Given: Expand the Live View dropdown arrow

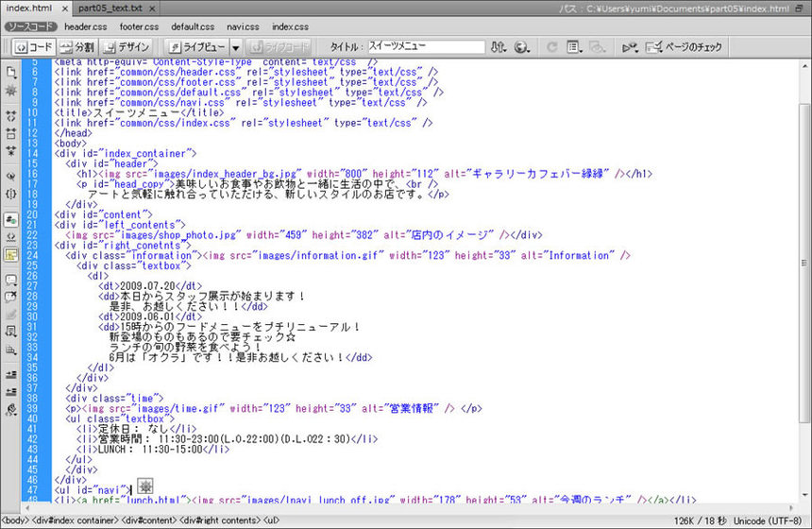Looking at the screenshot, I should coord(236,46).
